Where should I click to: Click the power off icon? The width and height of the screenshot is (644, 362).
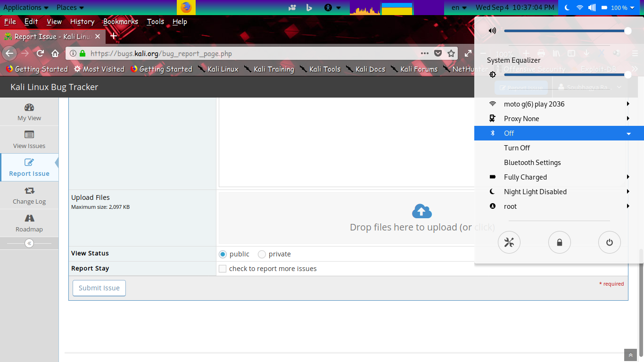[610, 242]
